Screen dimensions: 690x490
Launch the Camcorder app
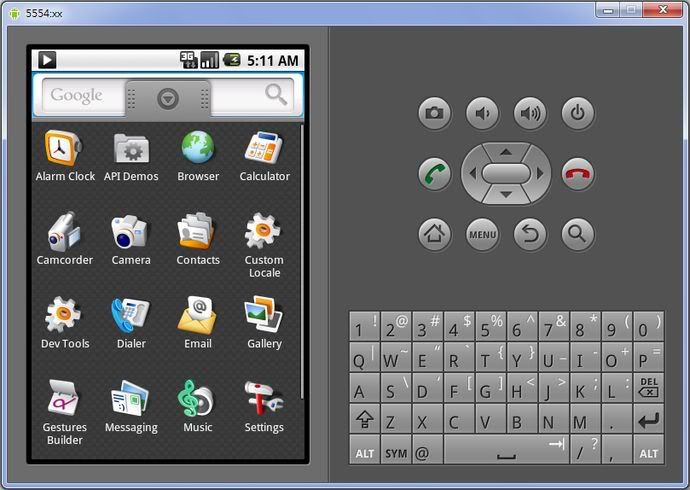pos(65,240)
